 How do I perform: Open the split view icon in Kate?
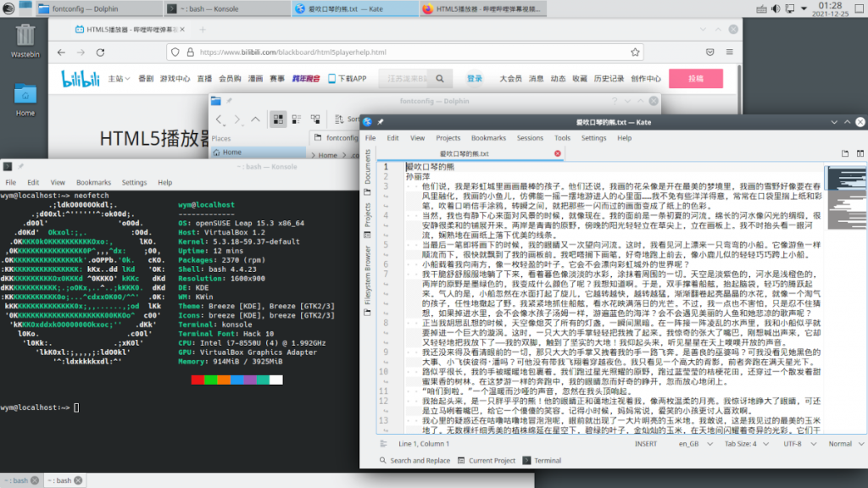tap(858, 155)
